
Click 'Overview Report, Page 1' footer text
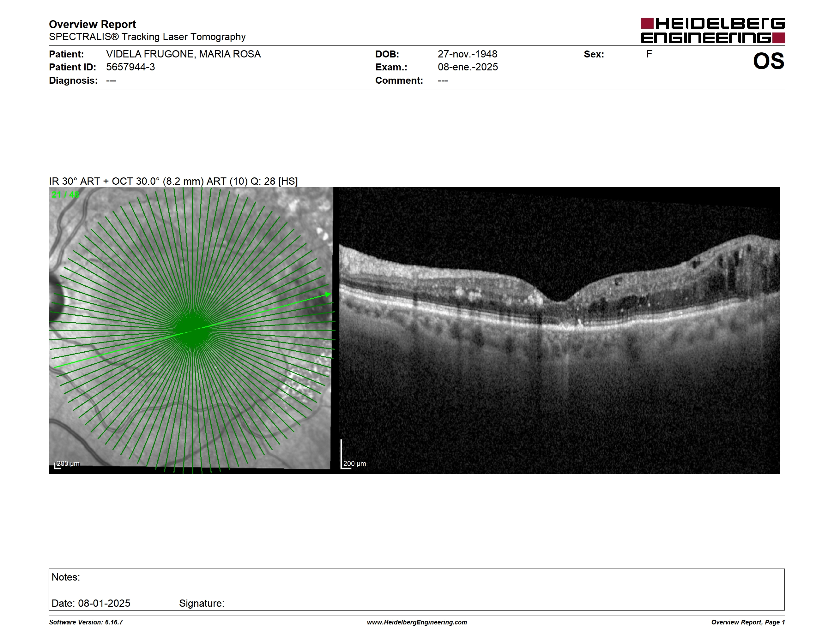[748, 622]
